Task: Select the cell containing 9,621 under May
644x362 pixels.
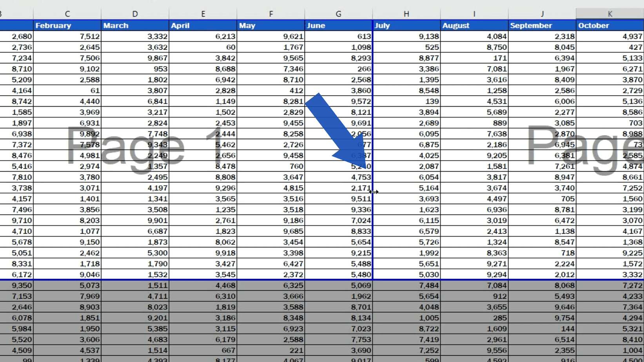Action: point(271,36)
